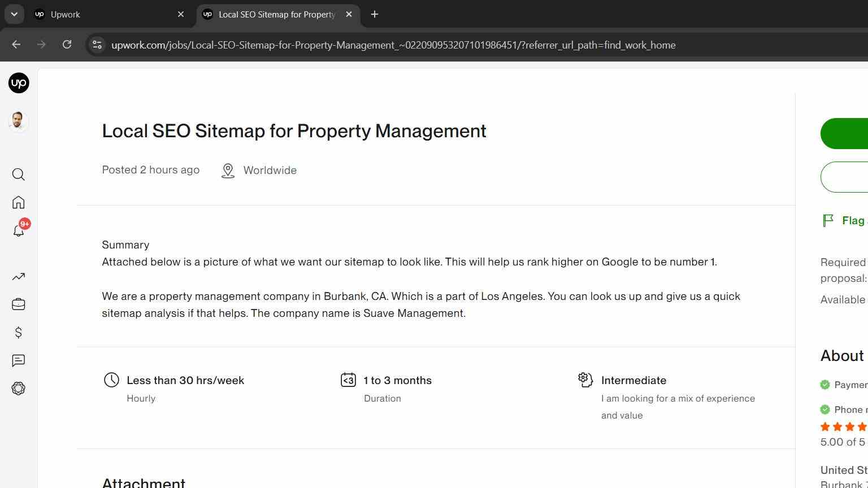Open site information icon in address bar
This screenshot has height=488, width=868.
tap(97, 45)
